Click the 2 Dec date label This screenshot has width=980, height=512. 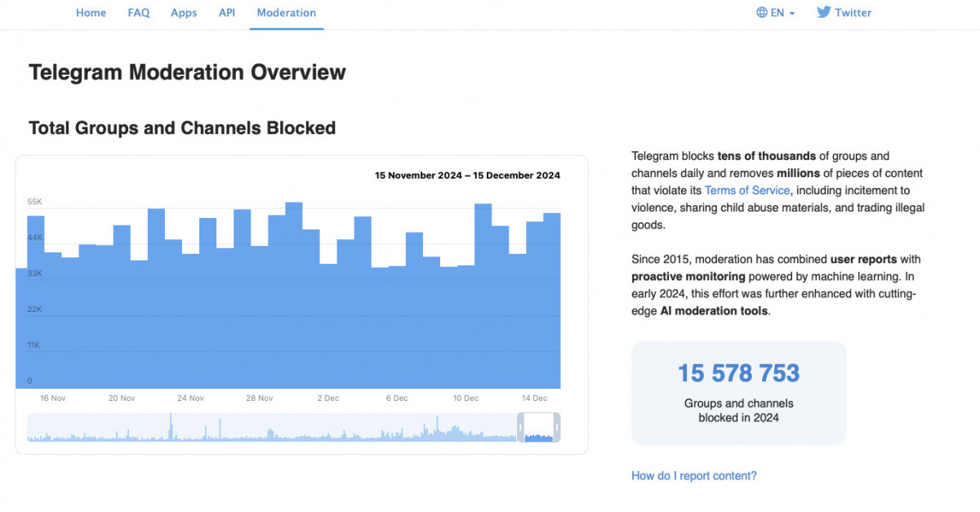click(328, 398)
